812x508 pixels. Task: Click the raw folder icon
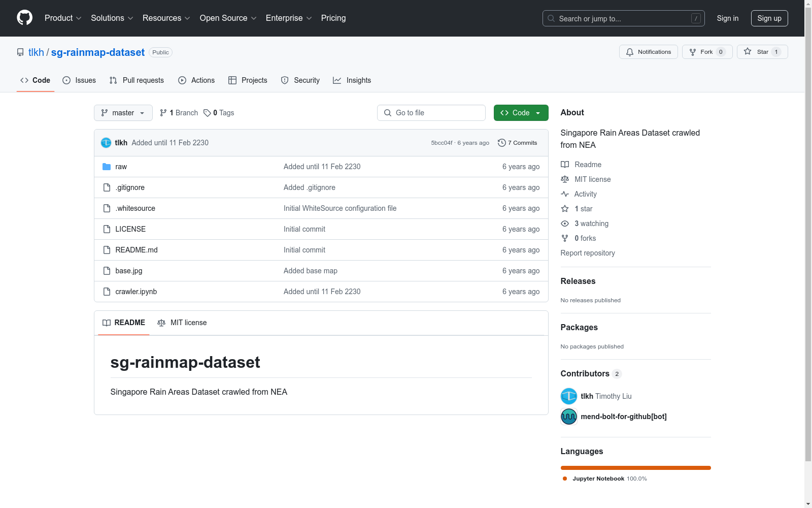(107, 167)
